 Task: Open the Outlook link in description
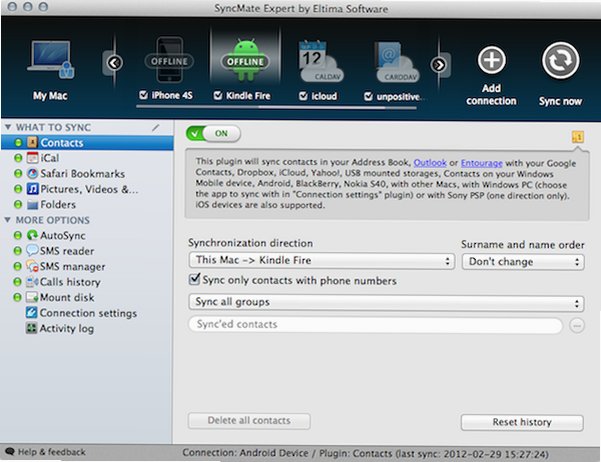pos(430,163)
